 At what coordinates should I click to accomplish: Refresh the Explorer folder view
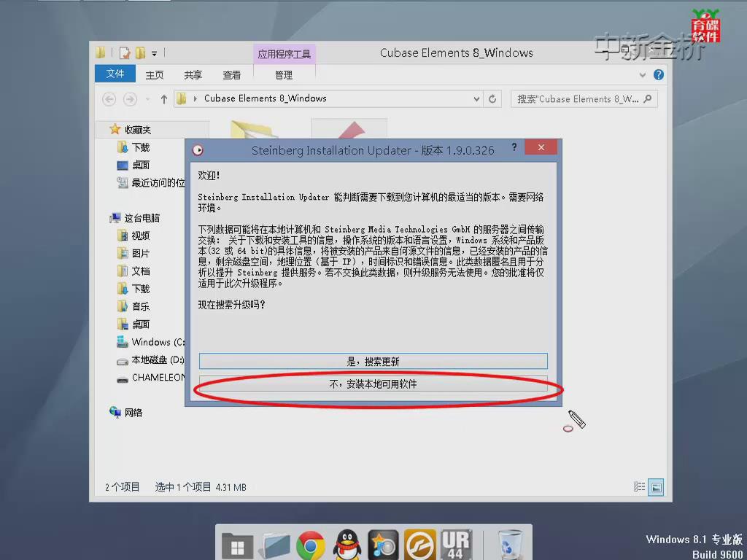click(x=492, y=99)
